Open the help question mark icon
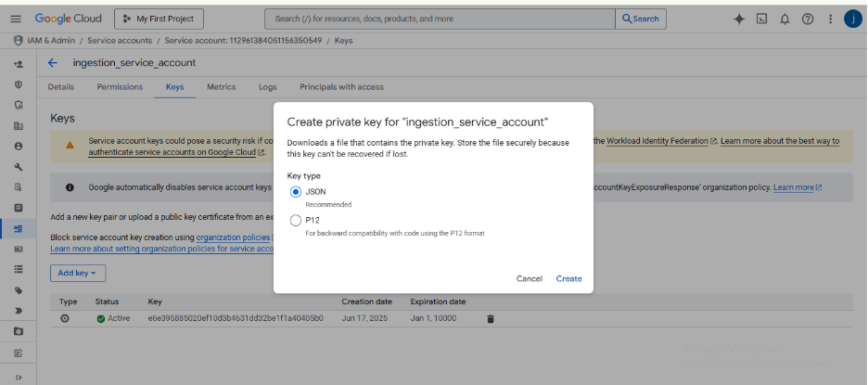 (x=808, y=19)
